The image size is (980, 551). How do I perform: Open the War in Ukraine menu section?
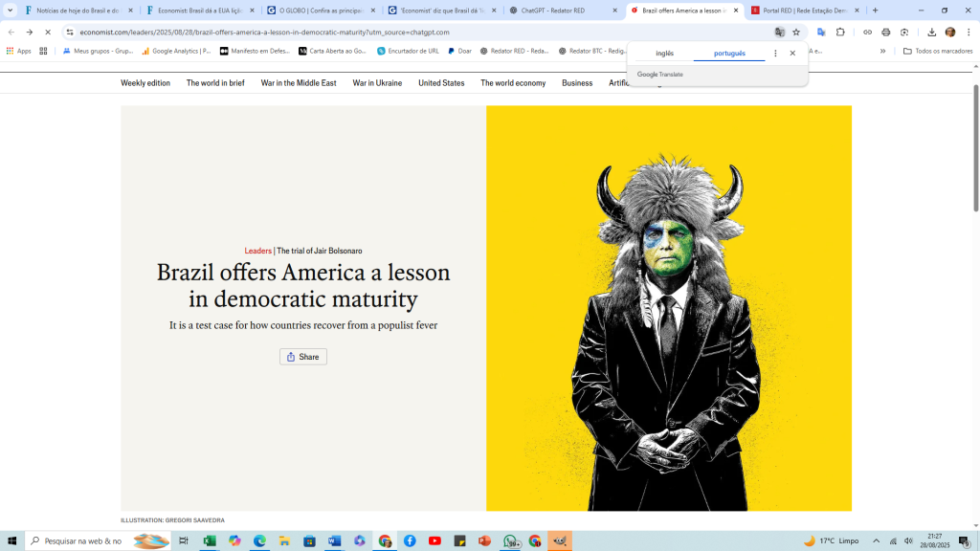tap(377, 83)
